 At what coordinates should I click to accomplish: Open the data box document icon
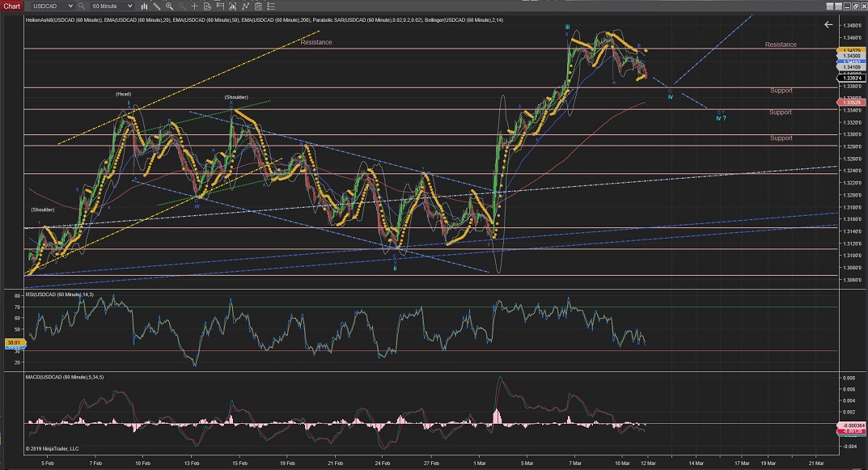(207, 6)
